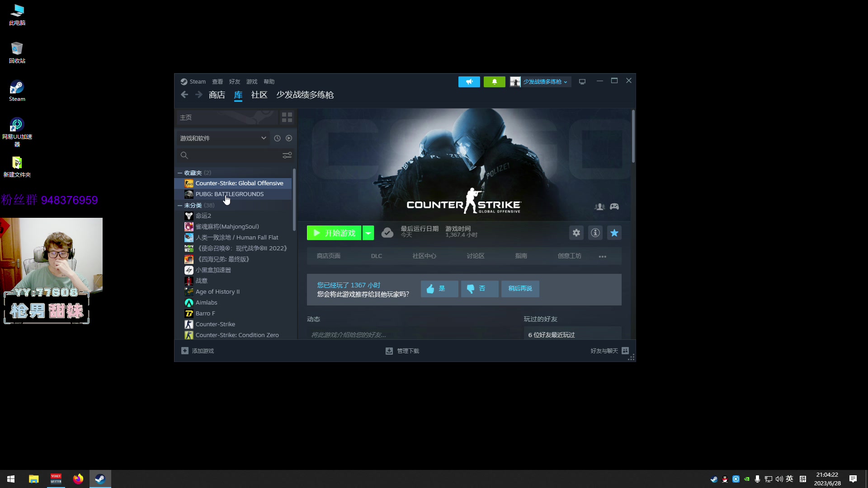
Task: Select Human Fall Flat in the library
Action: [x=233, y=238]
